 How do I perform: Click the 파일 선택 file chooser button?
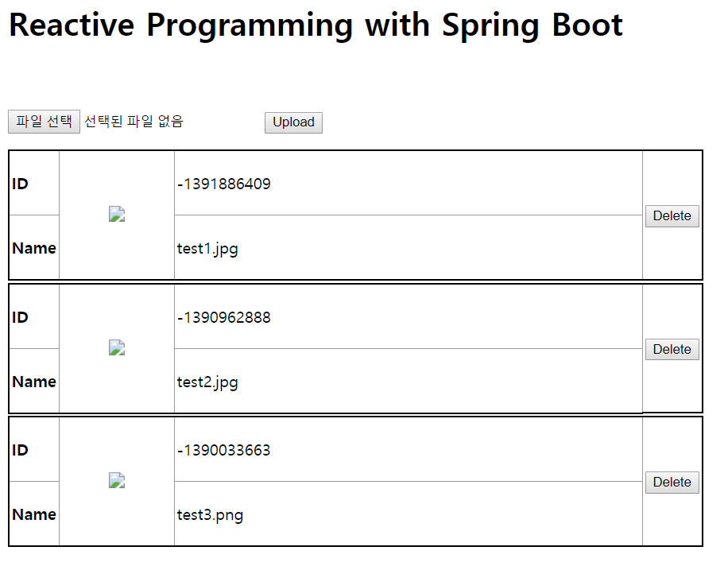click(x=44, y=122)
